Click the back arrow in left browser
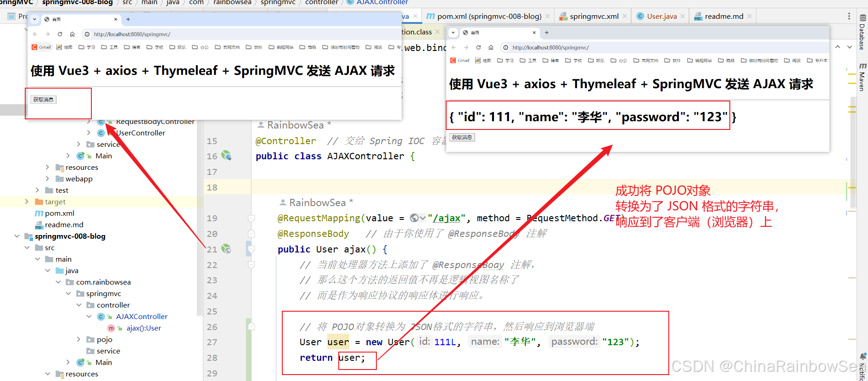The width and height of the screenshot is (868, 381). (x=35, y=34)
